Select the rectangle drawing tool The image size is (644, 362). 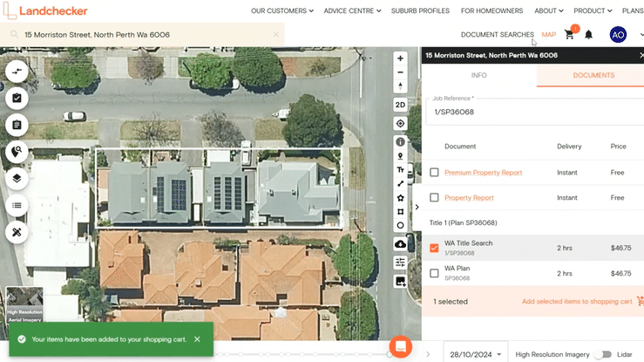400,212
